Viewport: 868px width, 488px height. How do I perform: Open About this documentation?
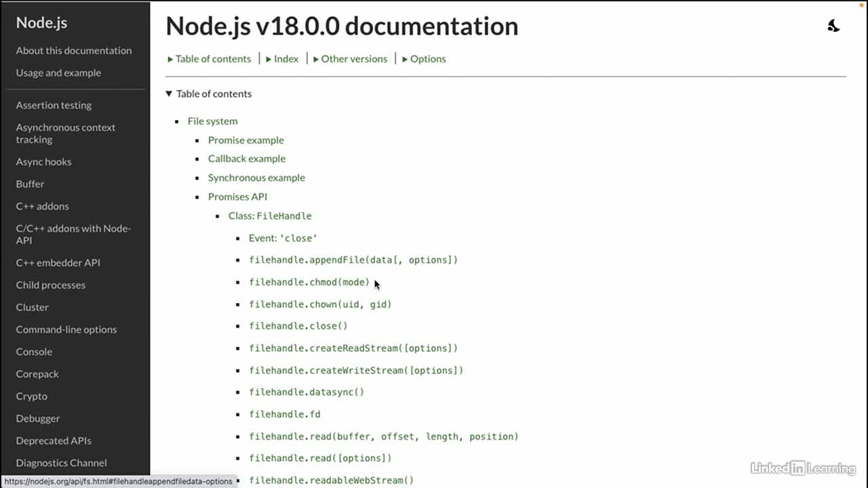coord(74,50)
